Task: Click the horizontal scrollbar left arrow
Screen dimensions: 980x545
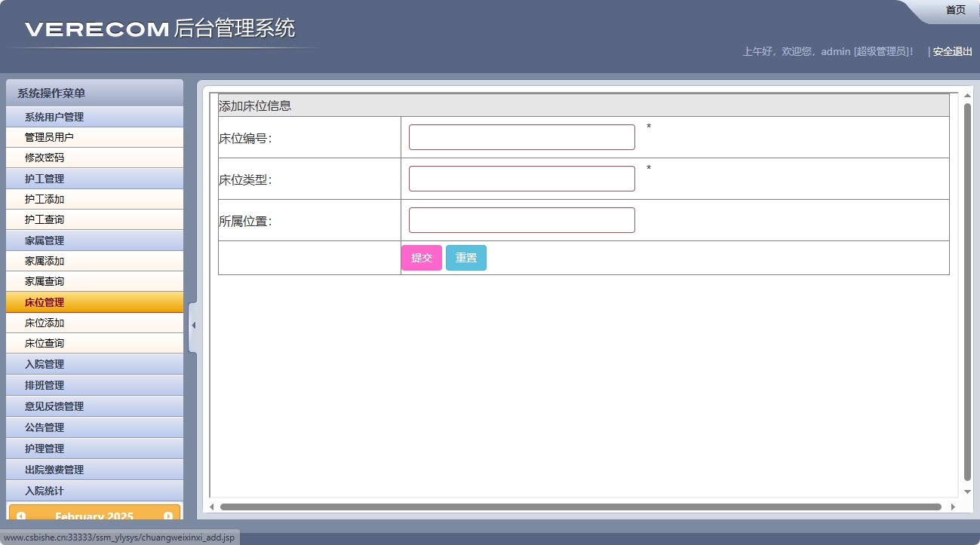Action: (x=212, y=507)
